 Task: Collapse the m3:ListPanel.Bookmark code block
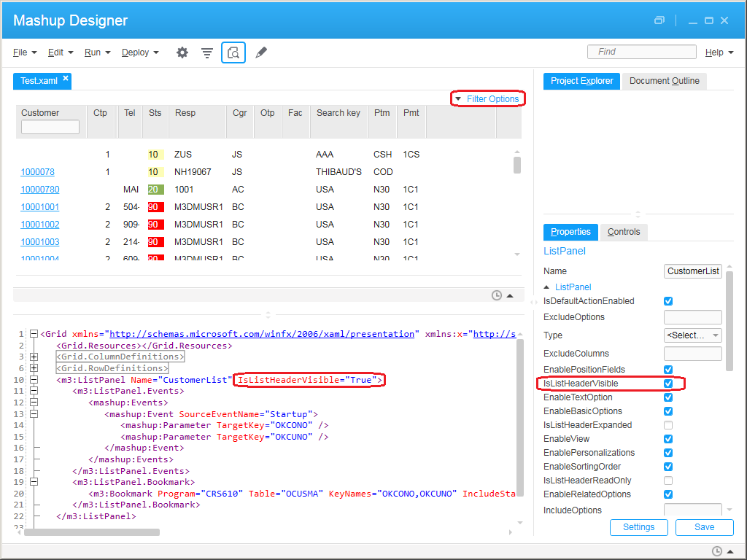coord(34,482)
